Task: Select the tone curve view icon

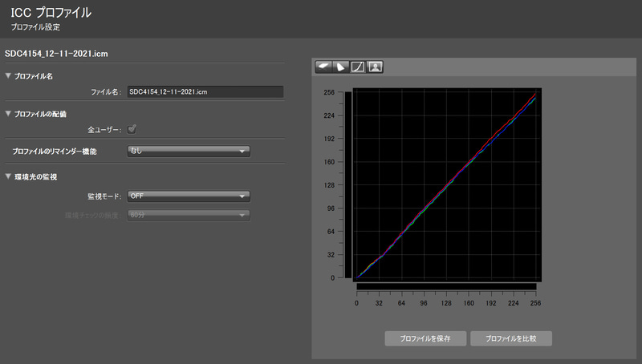Action: tap(358, 67)
